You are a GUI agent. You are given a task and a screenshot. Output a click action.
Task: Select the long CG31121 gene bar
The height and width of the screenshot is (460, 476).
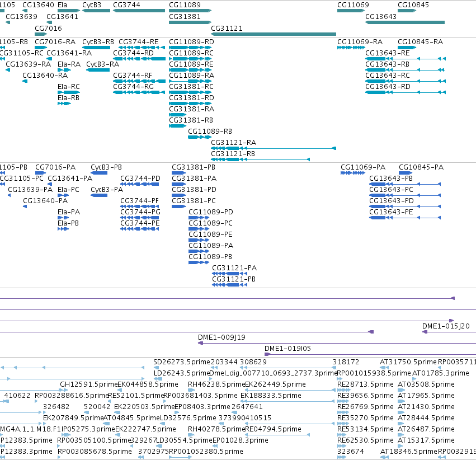[x=274, y=34]
